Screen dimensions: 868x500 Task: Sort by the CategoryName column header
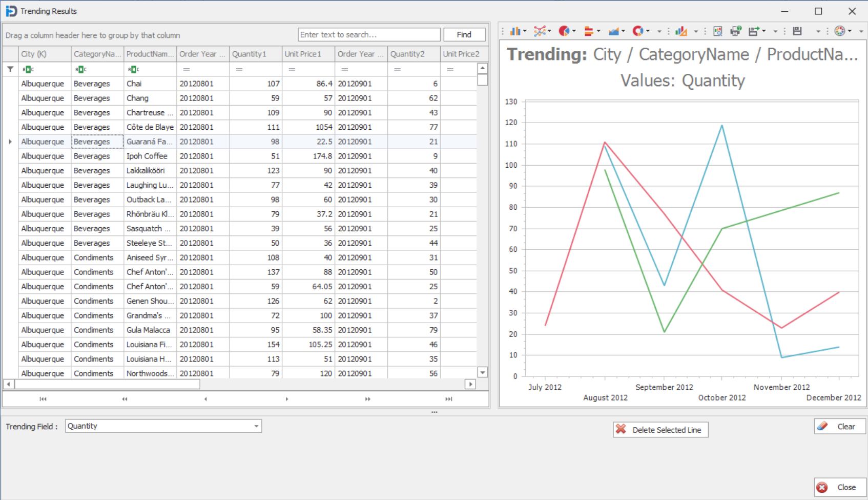click(97, 54)
